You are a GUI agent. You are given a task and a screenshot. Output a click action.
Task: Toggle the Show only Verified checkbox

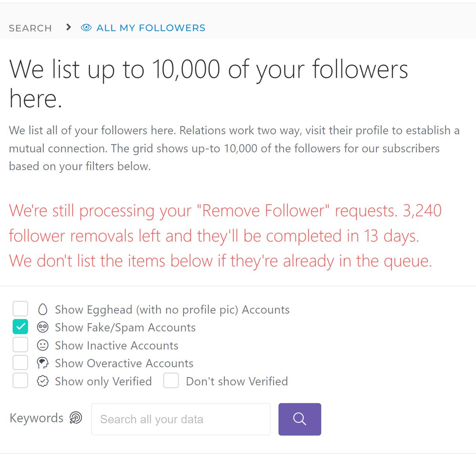click(x=20, y=381)
